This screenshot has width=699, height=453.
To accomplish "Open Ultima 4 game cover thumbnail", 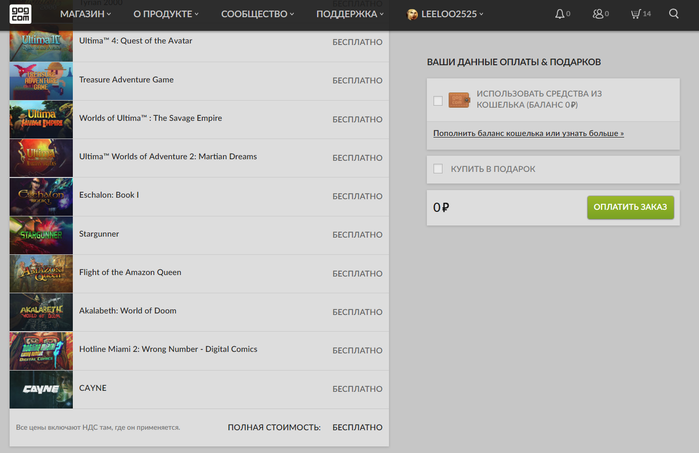I will 41,45.
